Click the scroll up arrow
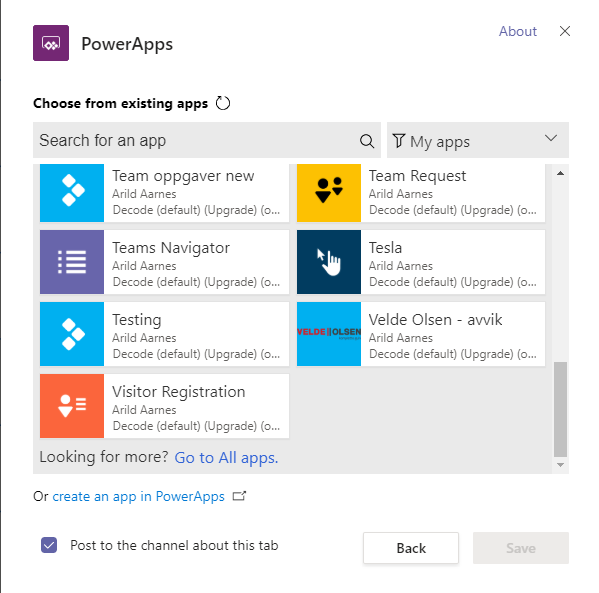599x593 pixels. (x=560, y=173)
